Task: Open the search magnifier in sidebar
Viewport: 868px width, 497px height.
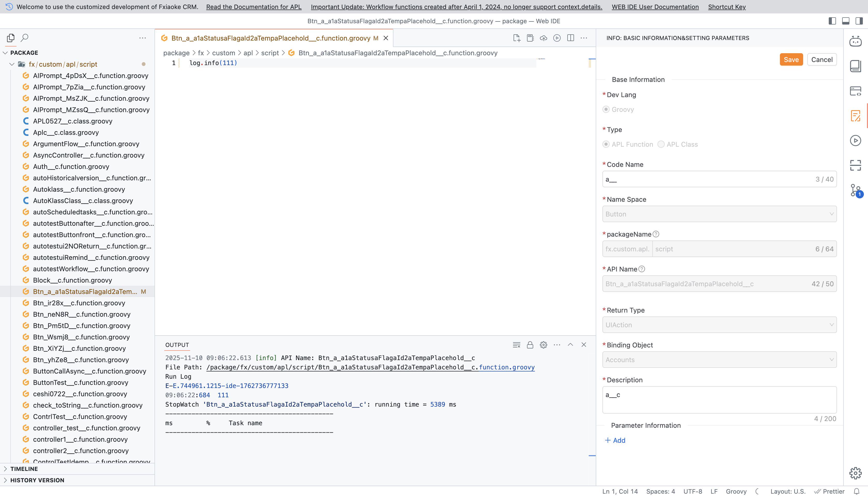Action: tap(25, 38)
